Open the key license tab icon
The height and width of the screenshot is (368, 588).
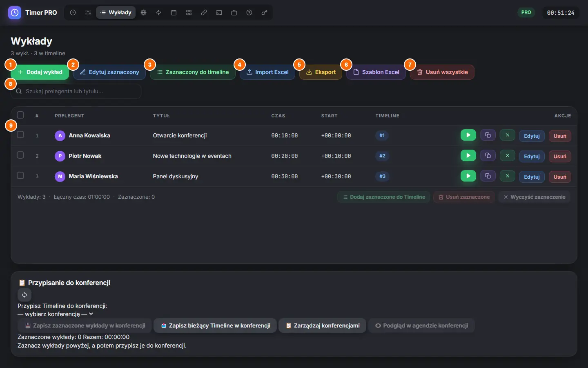tap(264, 13)
